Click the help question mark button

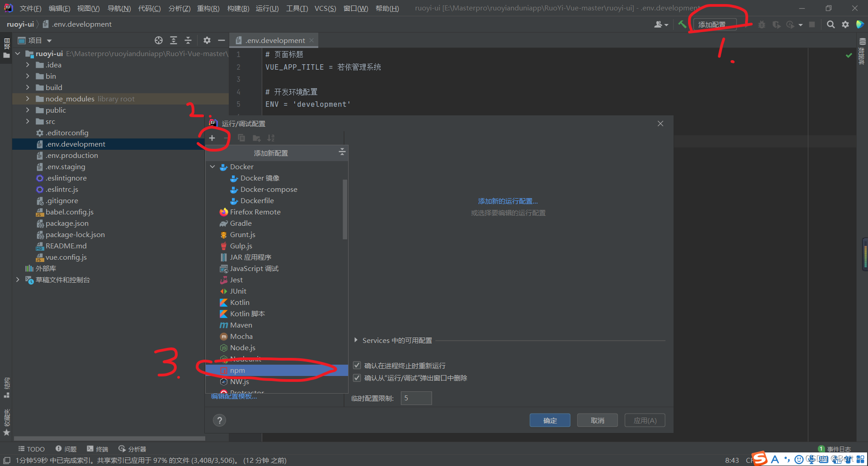click(220, 420)
